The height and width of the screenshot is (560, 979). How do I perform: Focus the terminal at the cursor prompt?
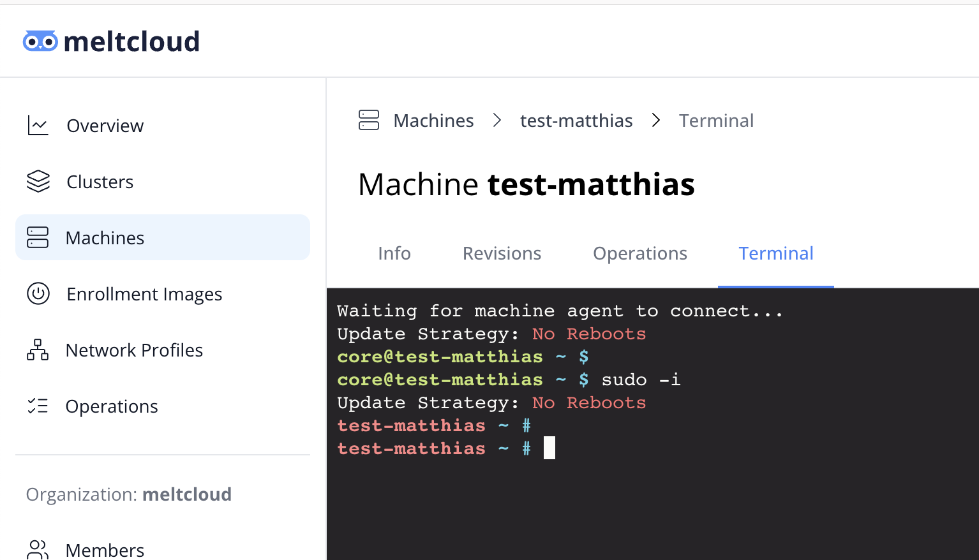[x=549, y=448]
